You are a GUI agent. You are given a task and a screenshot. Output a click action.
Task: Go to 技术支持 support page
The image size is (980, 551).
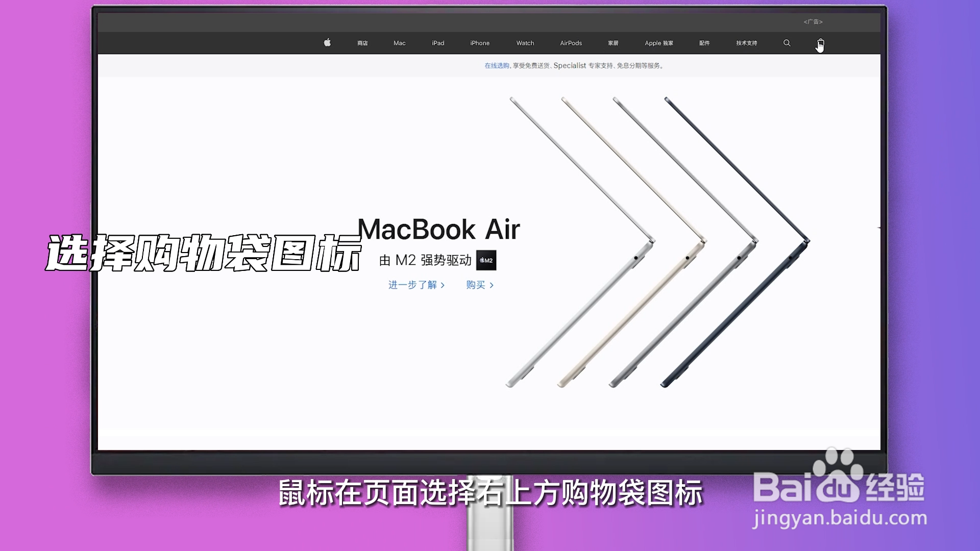click(x=746, y=43)
